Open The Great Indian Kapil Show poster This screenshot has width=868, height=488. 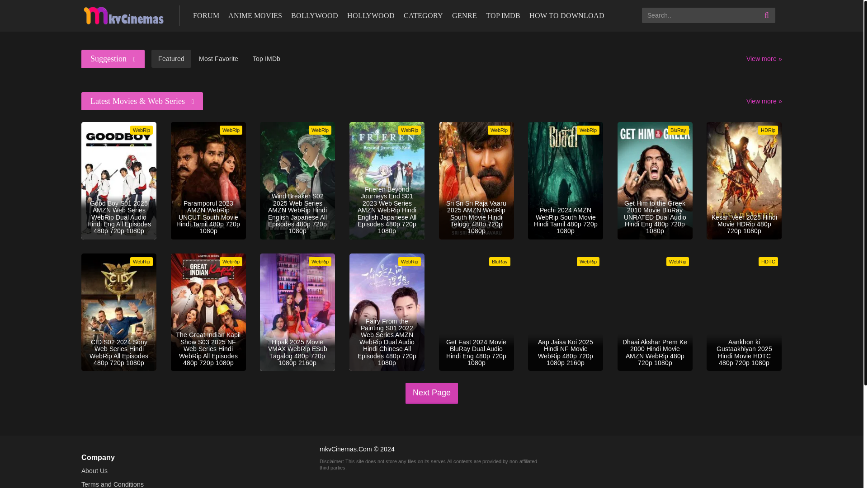coord(208,312)
